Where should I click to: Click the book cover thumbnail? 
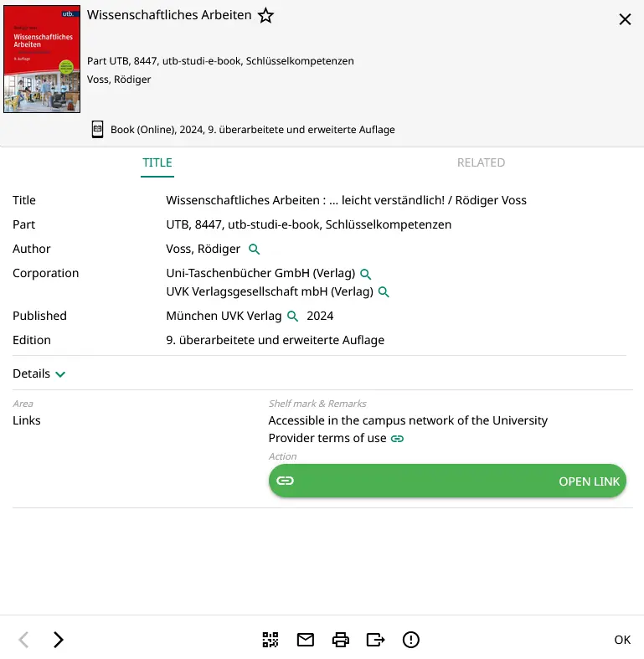click(x=42, y=59)
